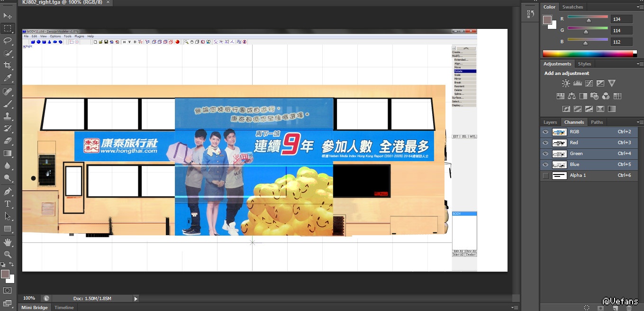Select the Rectangle shape tool

8,229
